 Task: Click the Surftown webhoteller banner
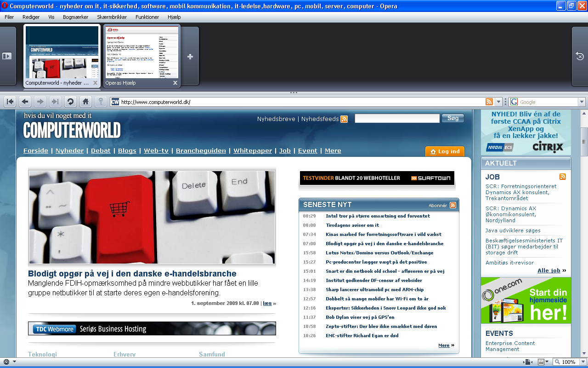377,178
